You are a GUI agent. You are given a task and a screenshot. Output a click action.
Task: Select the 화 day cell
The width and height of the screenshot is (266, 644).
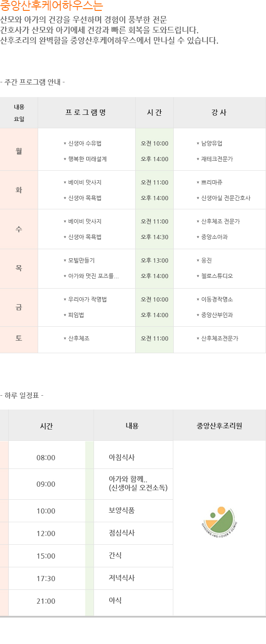19,190
